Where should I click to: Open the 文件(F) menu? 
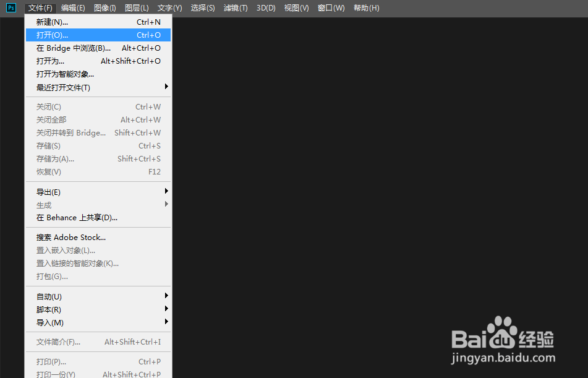(40, 8)
